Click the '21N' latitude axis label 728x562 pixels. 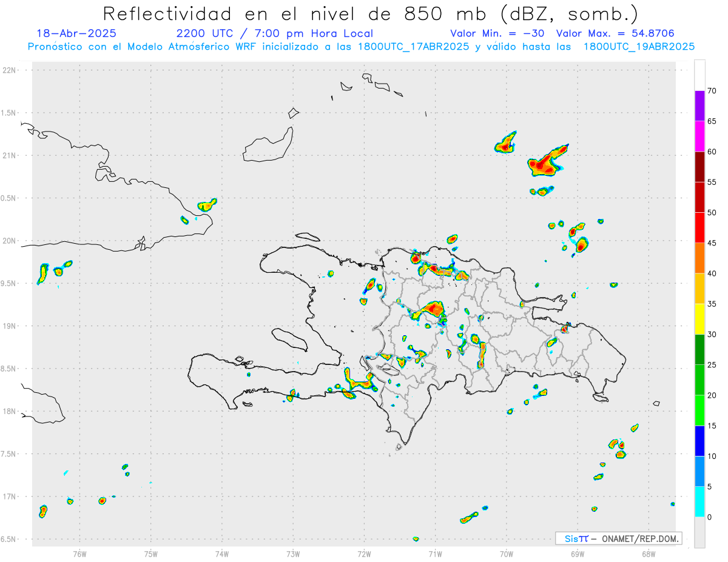click(10, 155)
